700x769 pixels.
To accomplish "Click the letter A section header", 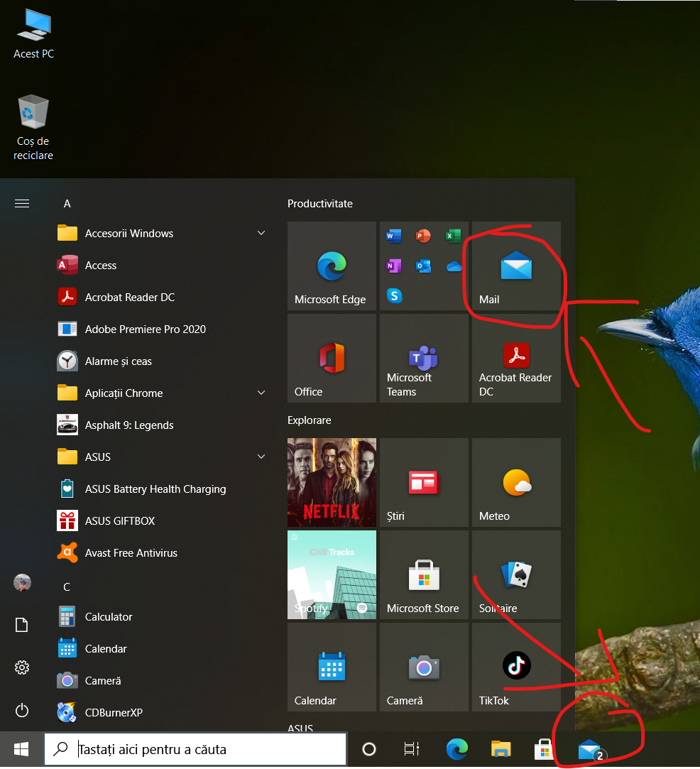I will click(67, 204).
